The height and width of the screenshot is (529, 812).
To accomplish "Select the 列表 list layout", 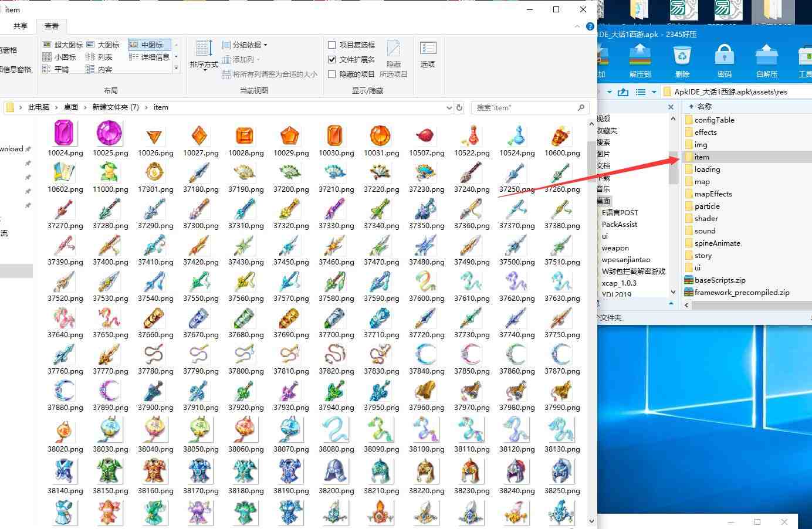I will [x=99, y=57].
